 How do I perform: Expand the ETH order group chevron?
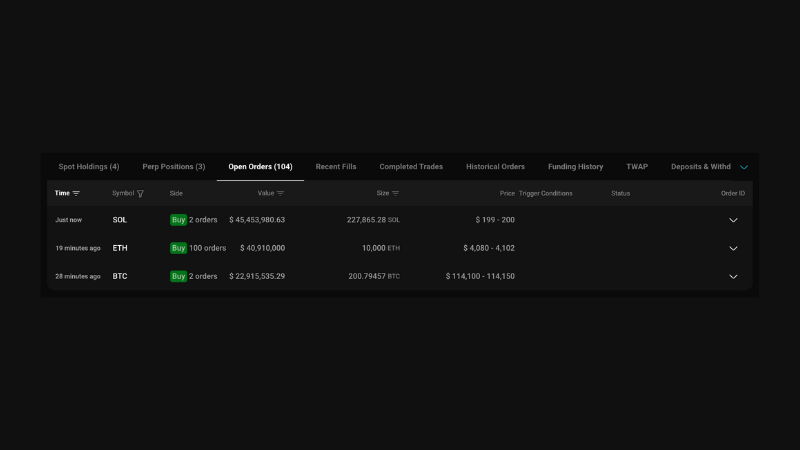pos(733,248)
